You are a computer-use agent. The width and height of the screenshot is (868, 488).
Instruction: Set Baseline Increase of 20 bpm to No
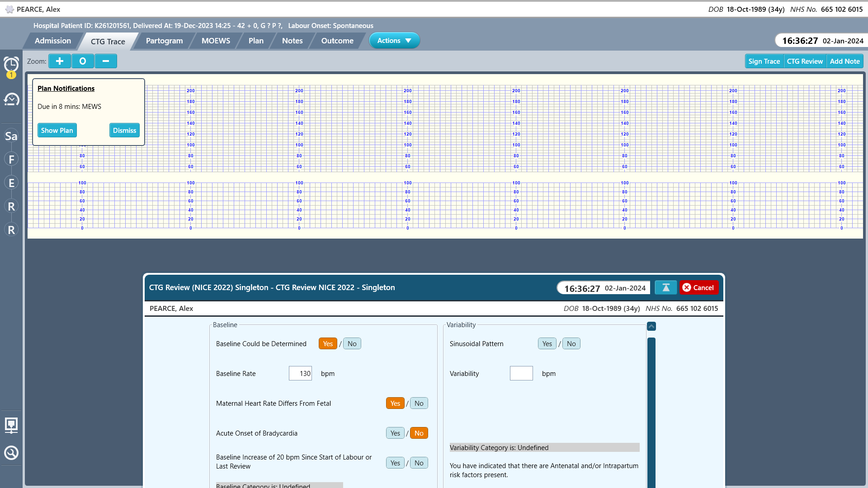pyautogui.click(x=419, y=463)
